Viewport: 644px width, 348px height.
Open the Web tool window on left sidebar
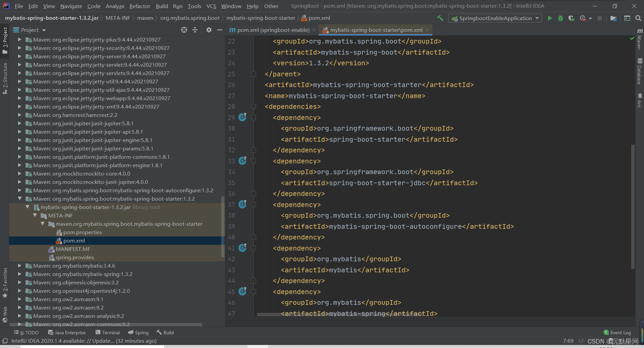[5, 315]
